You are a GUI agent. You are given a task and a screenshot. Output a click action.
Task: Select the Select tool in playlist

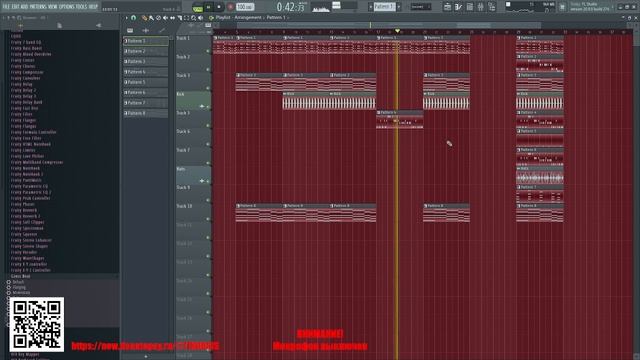pyautogui.click(x=186, y=18)
